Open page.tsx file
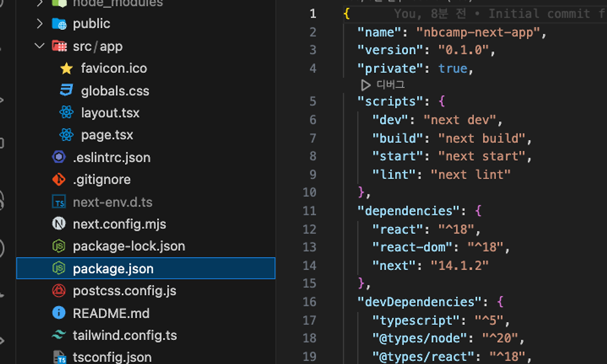This screenshot has height=364, width=607. coord(107,135)
